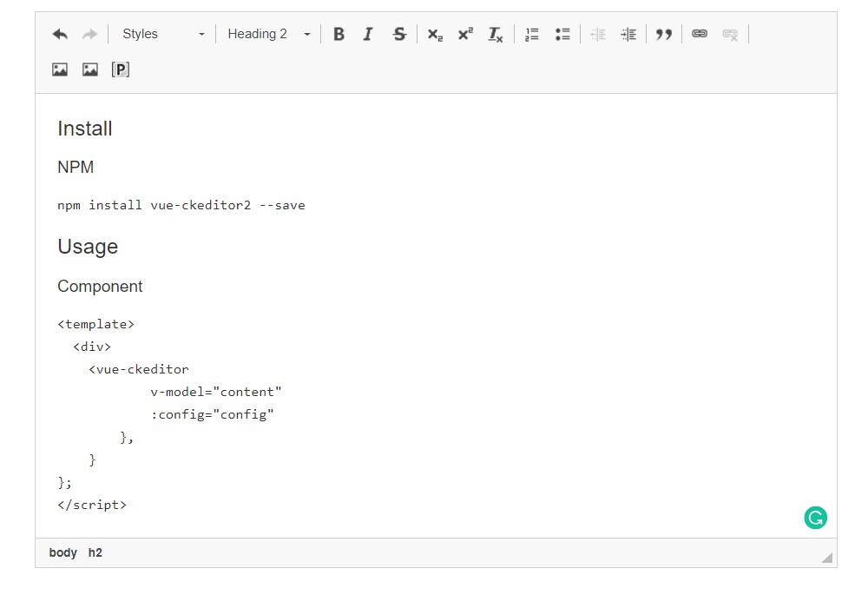Click the Increase Indent icon
The image size is (868, 608).
[x=628, y=35]
